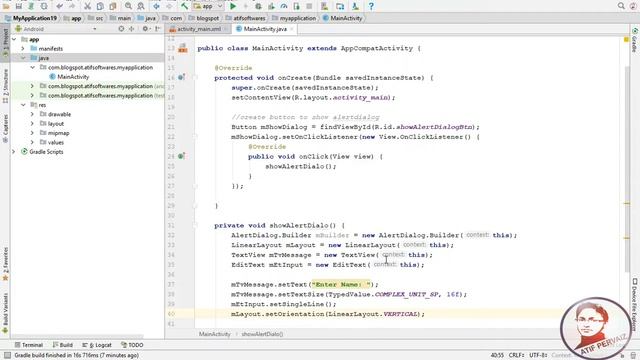Navigate Back with the left arrow icon

coord(156,6)
